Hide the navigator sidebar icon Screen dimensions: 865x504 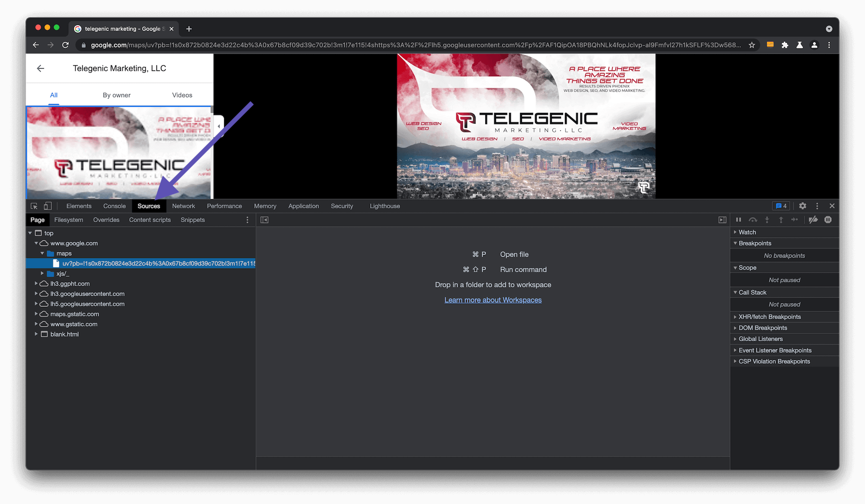264,220
